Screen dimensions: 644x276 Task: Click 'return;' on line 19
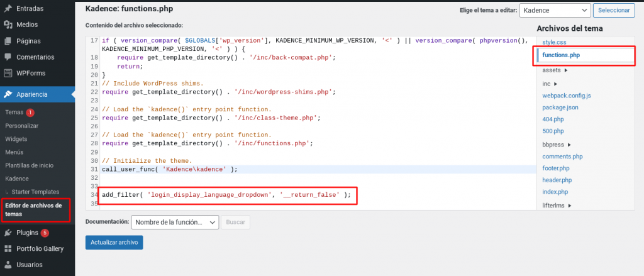pyautogui.click(x=130, y=66)
